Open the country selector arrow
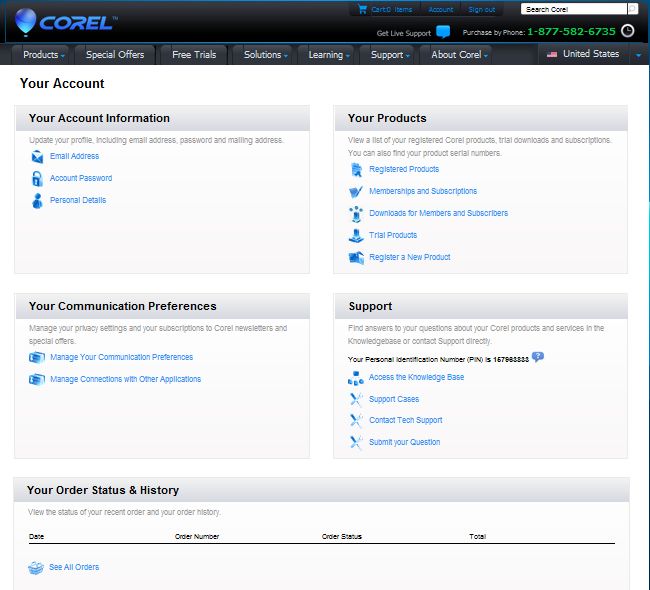This screenshot has width=650, height=590. coord(638,55)
